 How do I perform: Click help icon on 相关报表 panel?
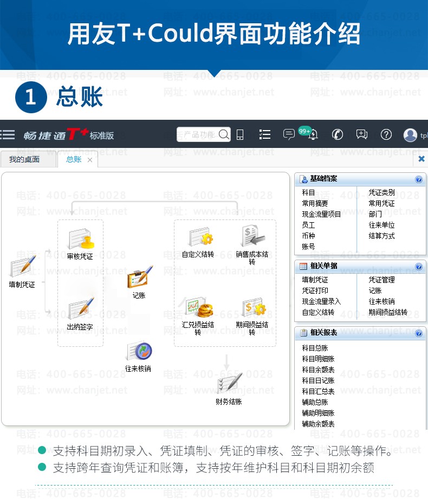(418, 333)
